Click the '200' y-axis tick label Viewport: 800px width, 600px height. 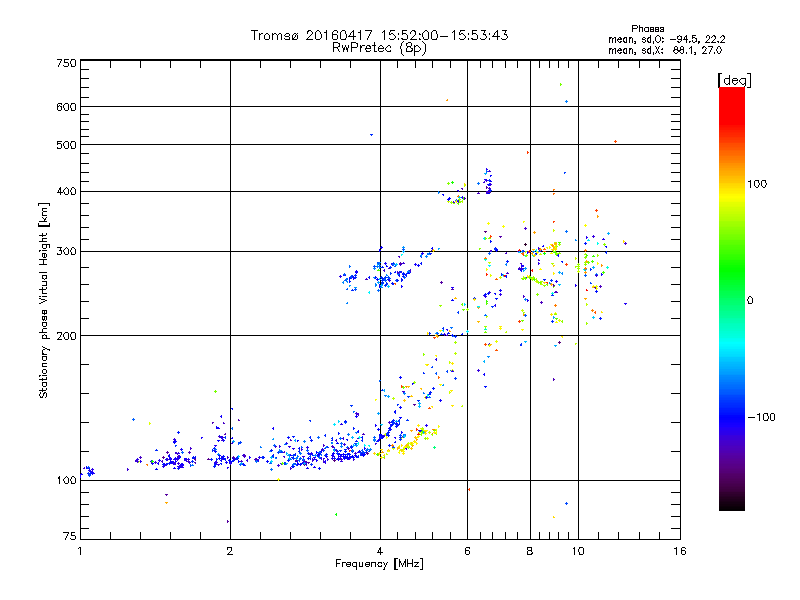[66, 336]
